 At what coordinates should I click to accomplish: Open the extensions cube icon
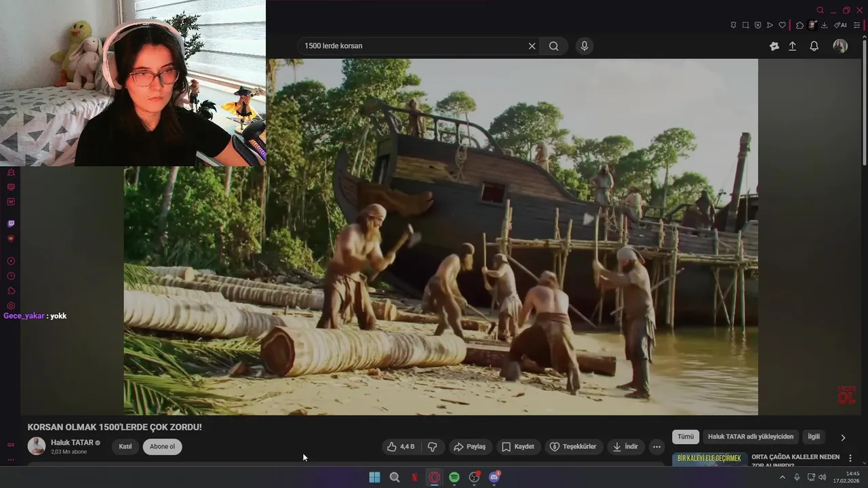(x=800, y=25)
